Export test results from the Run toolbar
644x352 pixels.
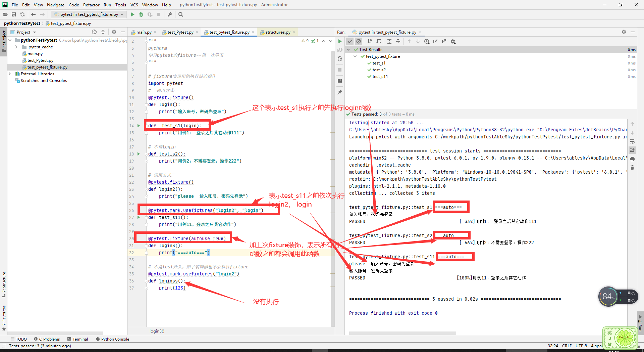[x=444, y=41]
